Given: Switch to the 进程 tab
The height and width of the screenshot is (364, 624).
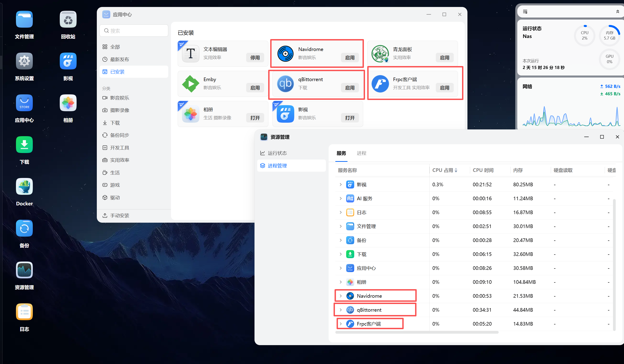Looking at the screenshot, I should click(361, 153).
